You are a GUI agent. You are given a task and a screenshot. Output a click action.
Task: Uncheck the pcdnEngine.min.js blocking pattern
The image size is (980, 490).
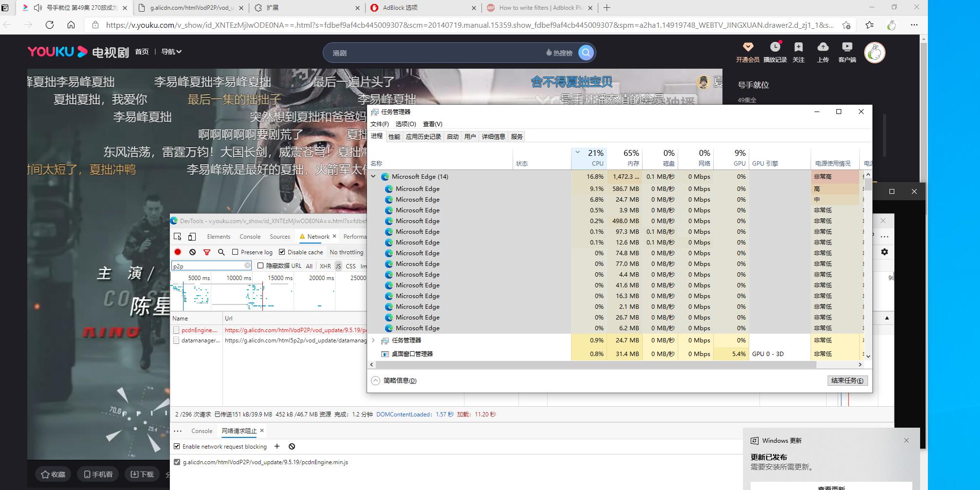177,462
